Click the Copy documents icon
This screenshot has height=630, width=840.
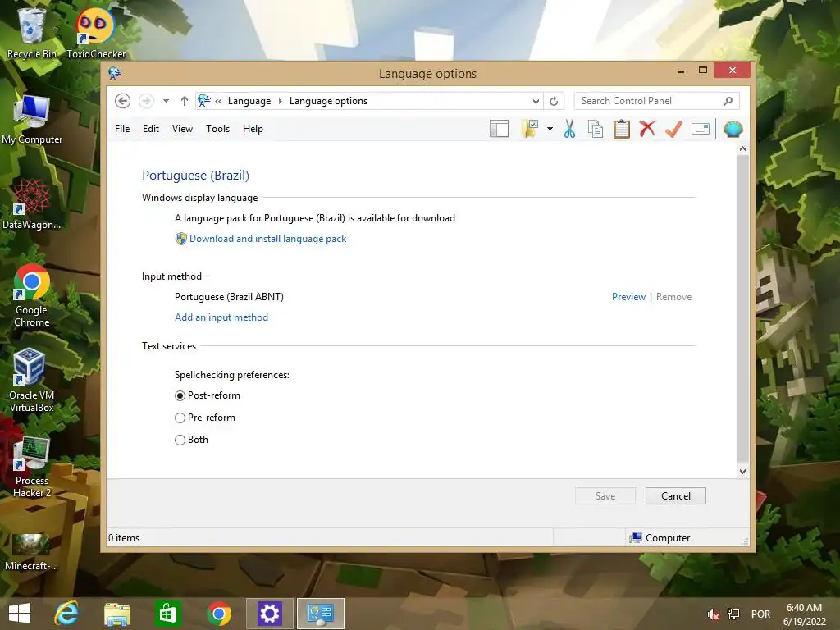[596, 129]
